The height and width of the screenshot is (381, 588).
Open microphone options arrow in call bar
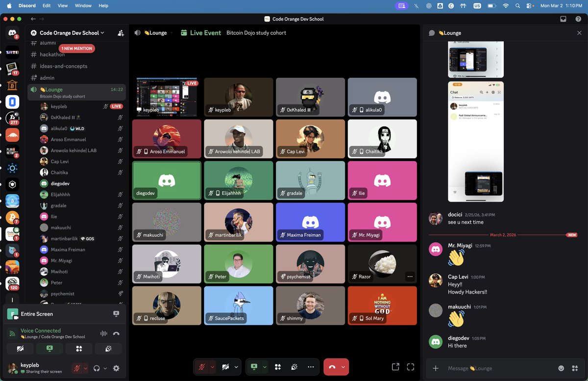[x=213, y=367]
